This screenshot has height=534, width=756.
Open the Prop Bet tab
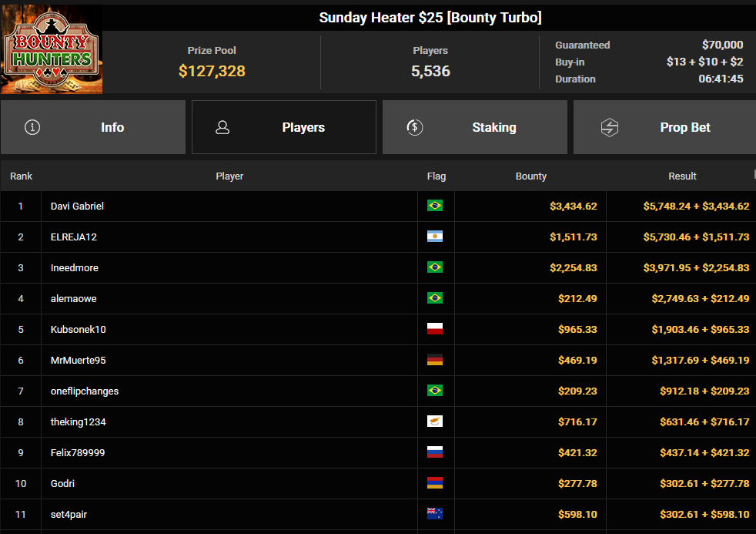coord(664,127)
